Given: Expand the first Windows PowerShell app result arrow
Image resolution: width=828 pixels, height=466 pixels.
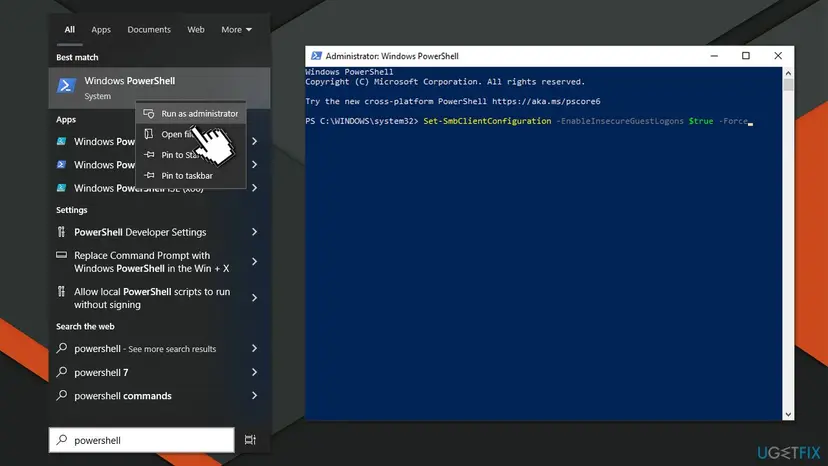Looking at the screenshot, I should coord(255,141).
